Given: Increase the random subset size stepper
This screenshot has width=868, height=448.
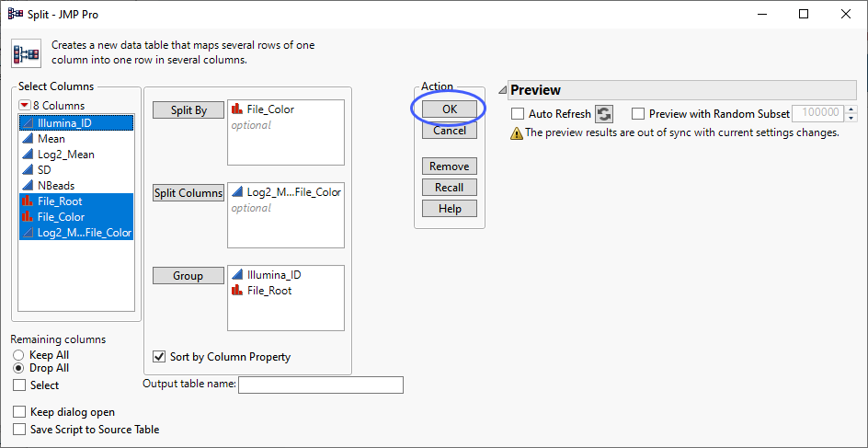Looking at the screenshot, I should point(851,109).
